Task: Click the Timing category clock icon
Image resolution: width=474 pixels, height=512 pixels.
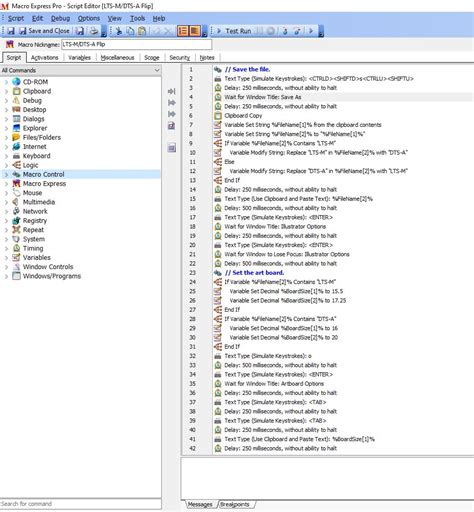Action: click(x=16, y=248)
